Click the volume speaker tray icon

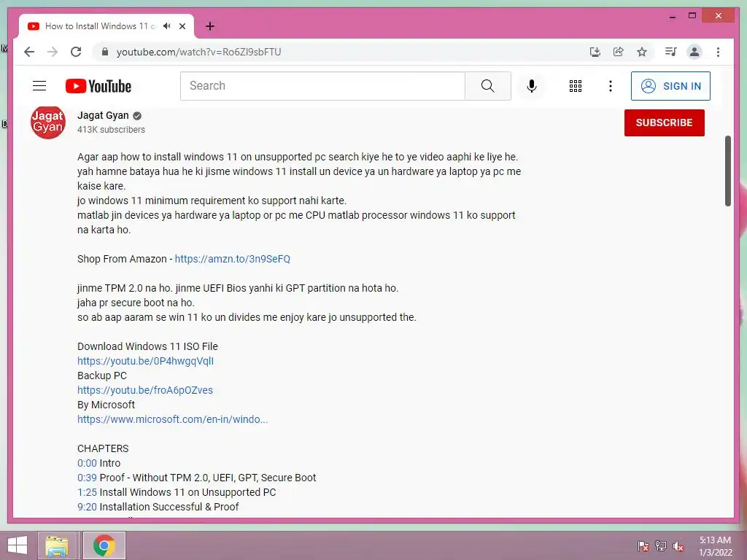[678, 545]
